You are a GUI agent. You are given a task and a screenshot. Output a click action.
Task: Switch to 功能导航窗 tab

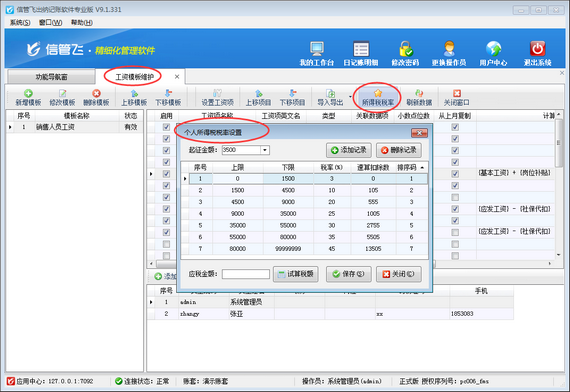(x=51, y=77)
